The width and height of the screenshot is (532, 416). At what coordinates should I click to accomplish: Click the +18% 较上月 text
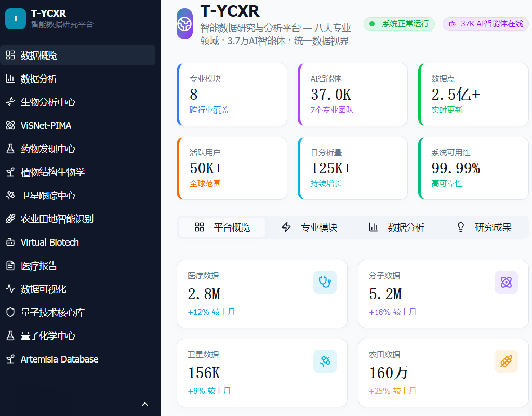coord(393,312)
